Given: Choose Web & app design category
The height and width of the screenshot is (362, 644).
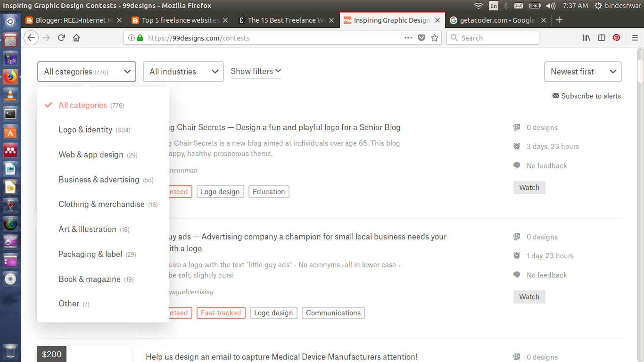Looking at the screenshot, I should click(98, 155).
